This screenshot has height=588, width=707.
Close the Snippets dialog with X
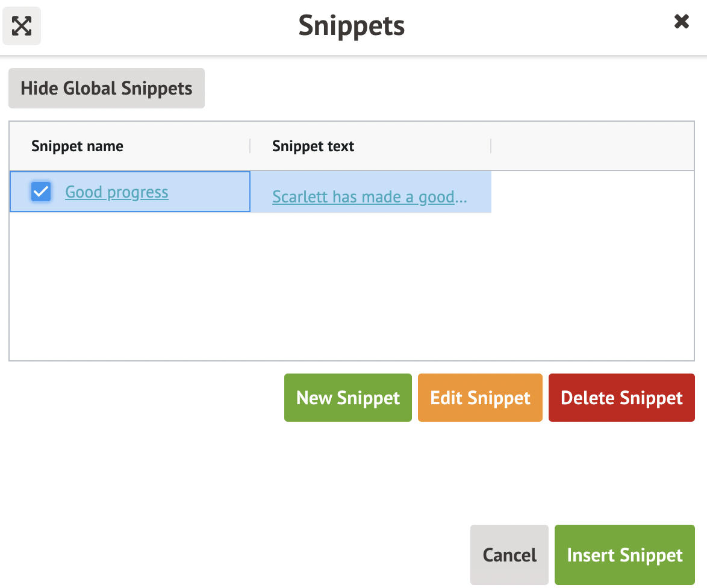pyautogui.click(x=681, y=22)
